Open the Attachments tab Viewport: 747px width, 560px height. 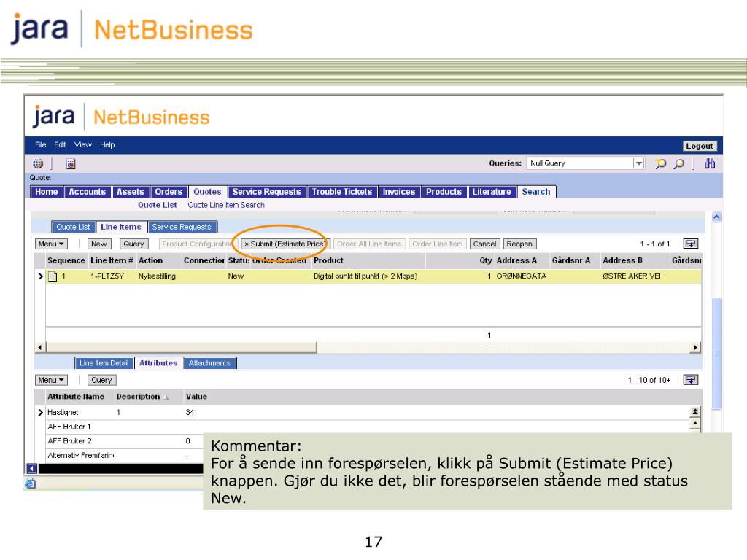point(209,363)
